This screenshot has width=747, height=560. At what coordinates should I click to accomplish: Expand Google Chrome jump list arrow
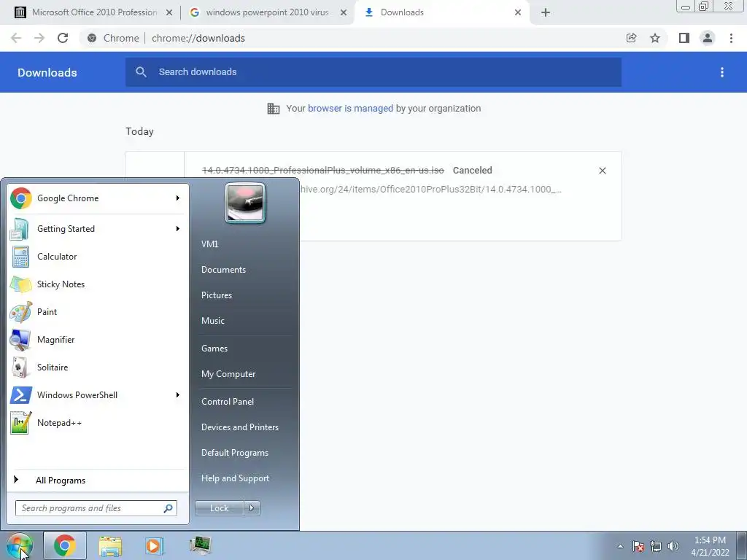click(x=178, y=198)
